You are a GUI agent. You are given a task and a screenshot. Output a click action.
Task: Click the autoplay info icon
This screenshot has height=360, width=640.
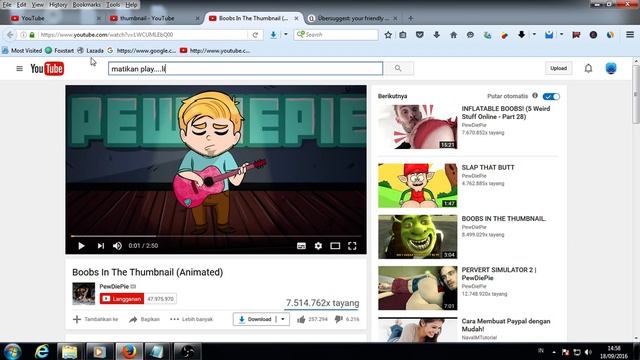click(535, 96)
